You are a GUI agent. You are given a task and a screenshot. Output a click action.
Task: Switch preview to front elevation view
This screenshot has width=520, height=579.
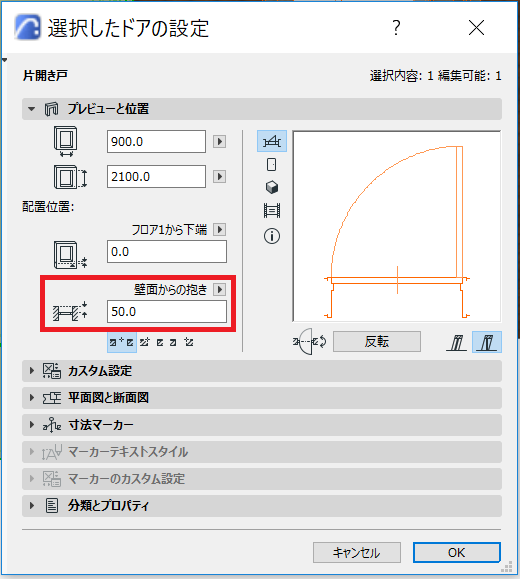[x=271, y=165]
